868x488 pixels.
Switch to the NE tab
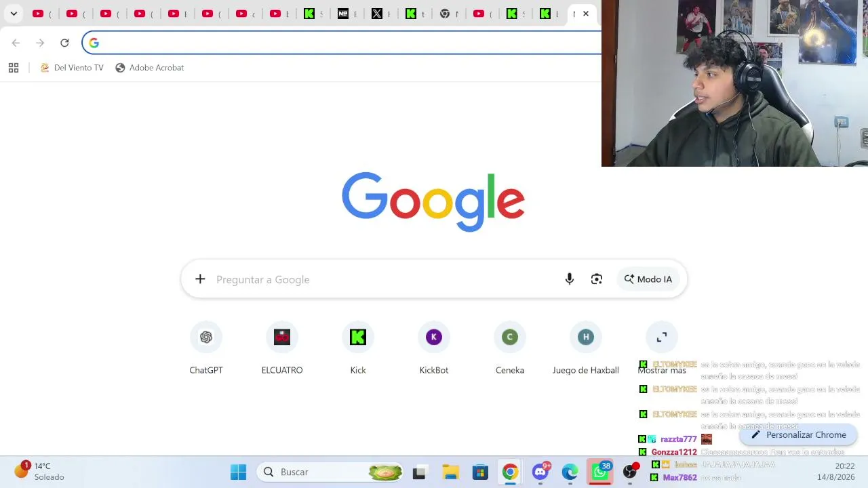pos(348,14)
